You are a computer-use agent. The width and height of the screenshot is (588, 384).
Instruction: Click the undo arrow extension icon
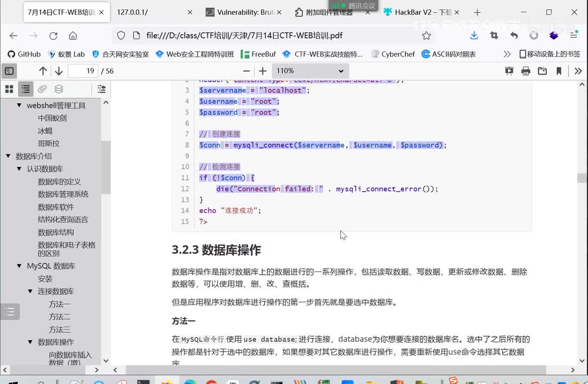tap(514, 36)
